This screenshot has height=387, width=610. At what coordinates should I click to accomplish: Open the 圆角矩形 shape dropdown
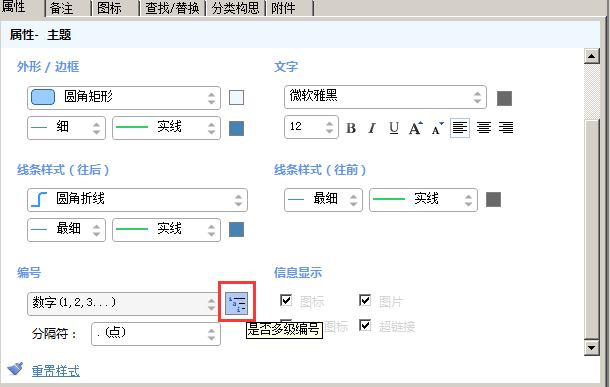[124, 98]
